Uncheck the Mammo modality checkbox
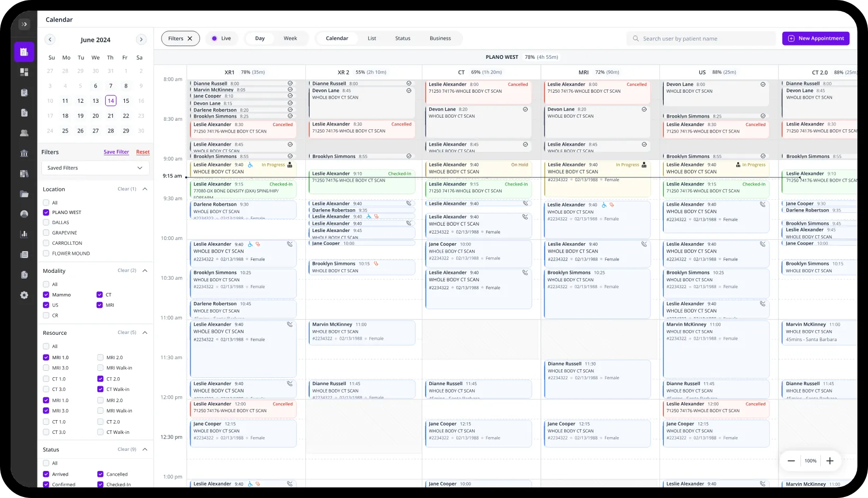Image resolution: width=868 pixels, height=498 pixels. [x=47, y=295]
